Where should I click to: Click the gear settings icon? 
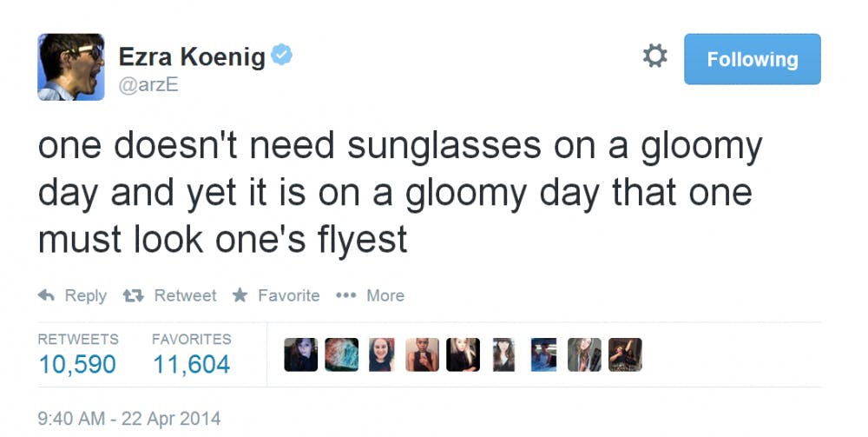[x=654, y=57]
